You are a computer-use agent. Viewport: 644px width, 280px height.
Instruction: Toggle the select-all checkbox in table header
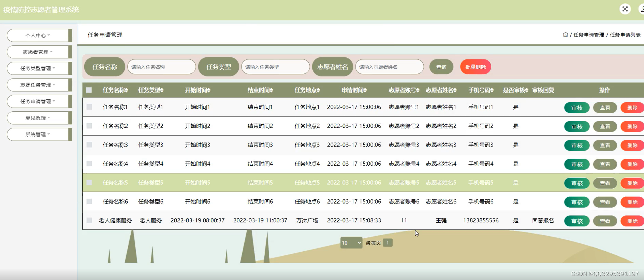(x=89, y=90)
